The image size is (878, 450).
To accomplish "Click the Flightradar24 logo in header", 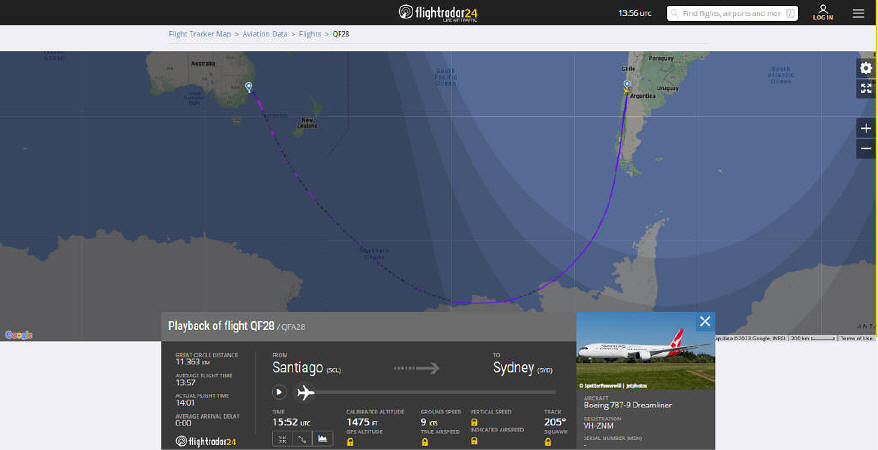I will click(x=438, y=12).
